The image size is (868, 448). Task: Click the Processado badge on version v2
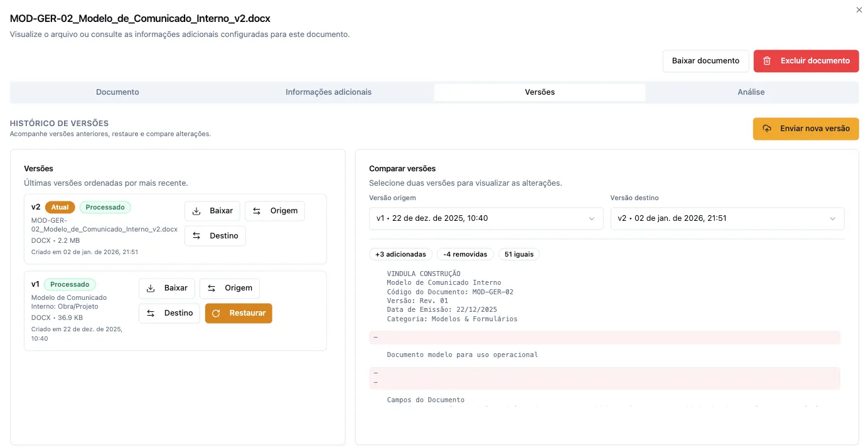(x=105, y=206)
